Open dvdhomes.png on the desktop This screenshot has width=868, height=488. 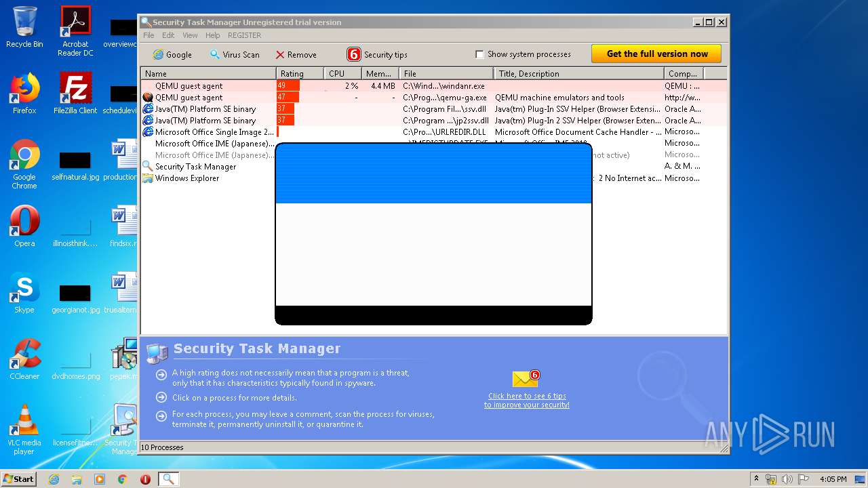tap(75, 365)
